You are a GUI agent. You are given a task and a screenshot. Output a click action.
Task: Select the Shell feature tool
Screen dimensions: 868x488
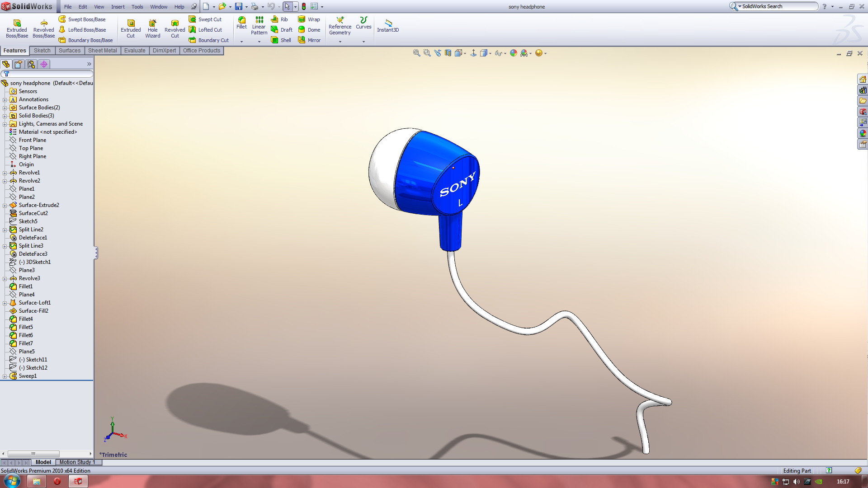click(281, 40)
